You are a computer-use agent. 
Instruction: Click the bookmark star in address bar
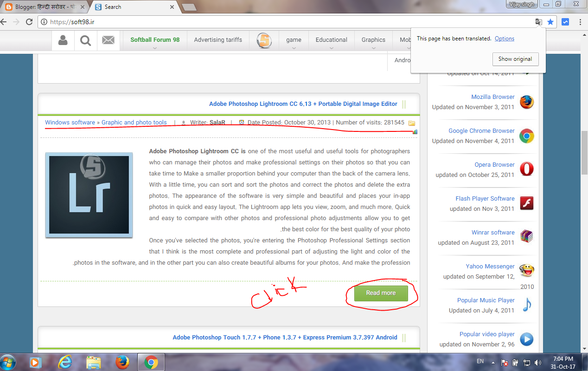550,22
